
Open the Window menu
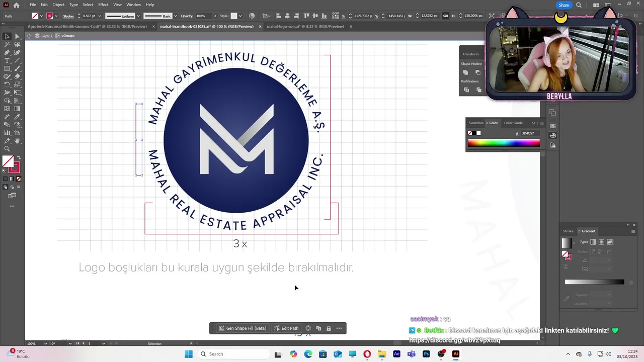coord(133,5)
